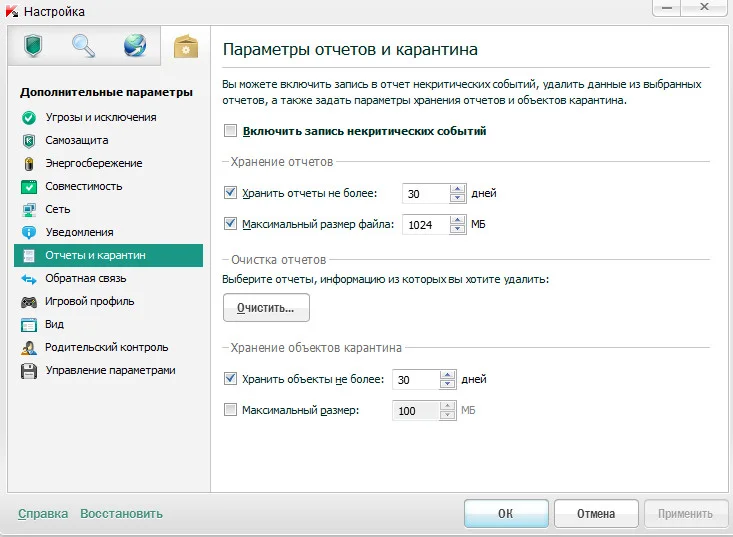This screenshot has height=537, width=733.
Task: Click the Совместимость green check icon
Action: [x=29, y=186]
